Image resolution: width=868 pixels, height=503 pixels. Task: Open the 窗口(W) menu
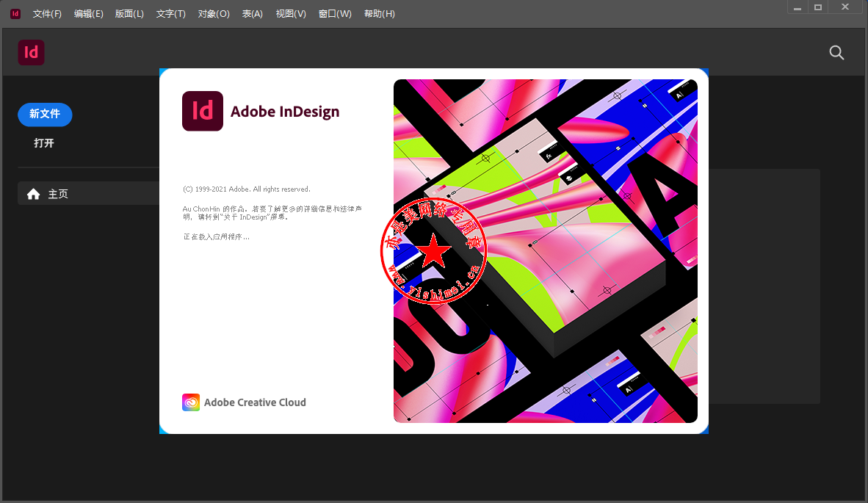pos(335,14)
